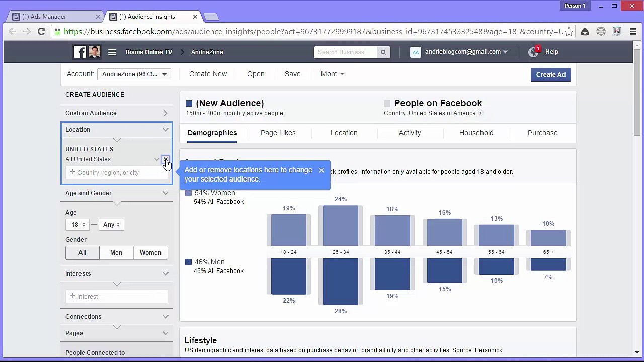Select the Page Likes tab

(278, 133)
